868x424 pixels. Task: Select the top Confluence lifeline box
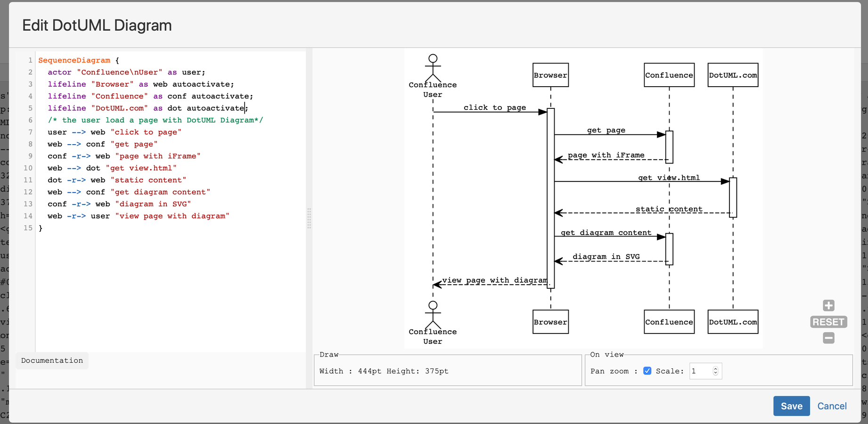coord(669,75)
